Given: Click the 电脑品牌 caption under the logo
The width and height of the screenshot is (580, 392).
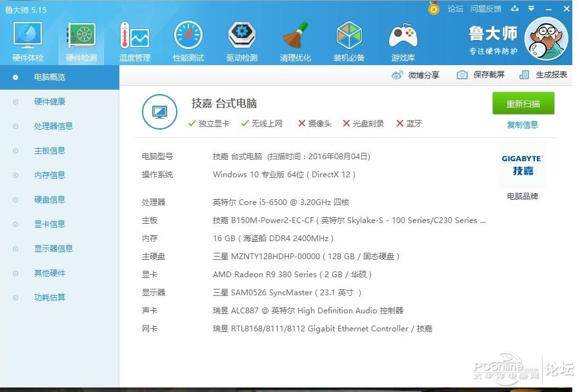Looking at the screenshot, I should (x=523, y=197).
